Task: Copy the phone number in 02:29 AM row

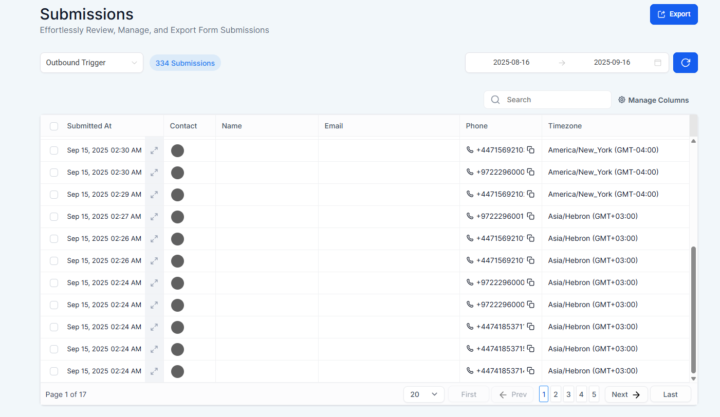Action: click(x=531, y=194)
